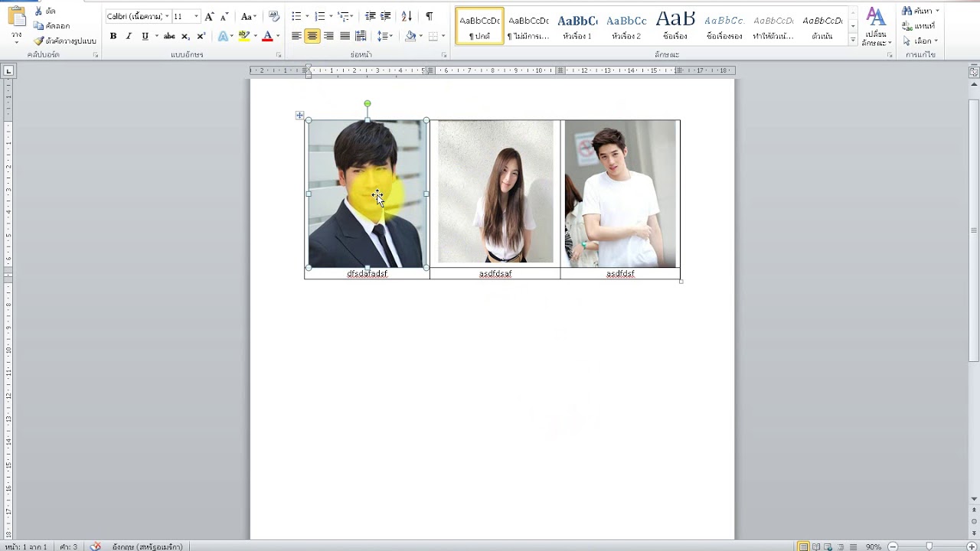Click the Thai distributed alignment icon
The image size is (980, 551).
pos(361,36)
